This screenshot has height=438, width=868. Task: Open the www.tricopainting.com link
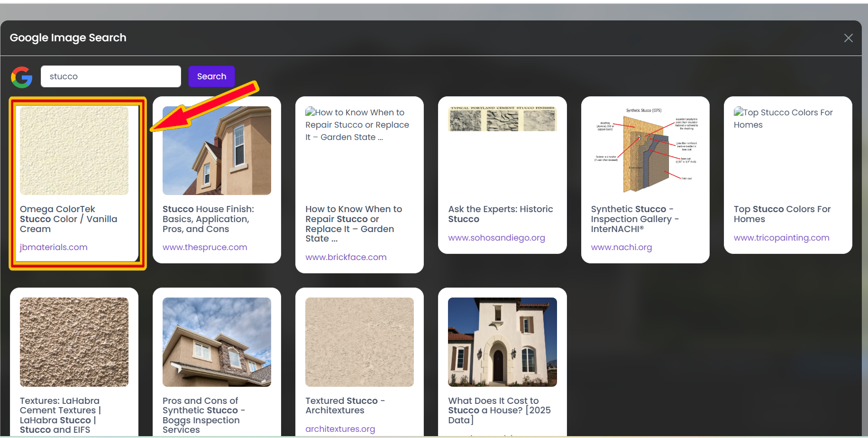782,238
